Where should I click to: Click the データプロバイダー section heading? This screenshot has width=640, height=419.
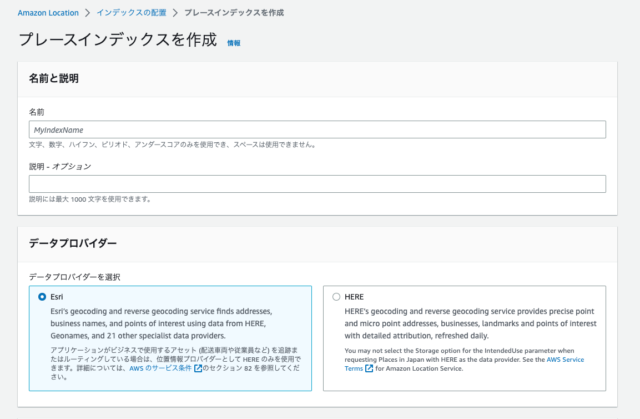coord(73,243)
